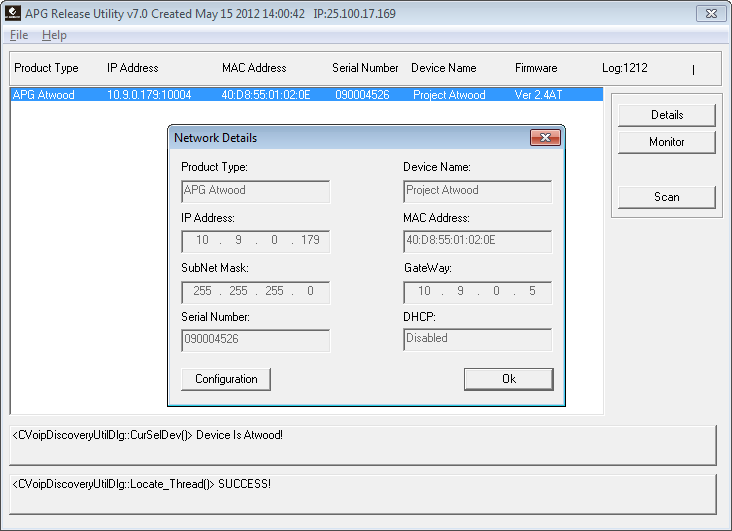The height and width of the screenshot is (531, 732).
Task: Click the Ver 2.4AT firmware cell
Action: point(538,95)
